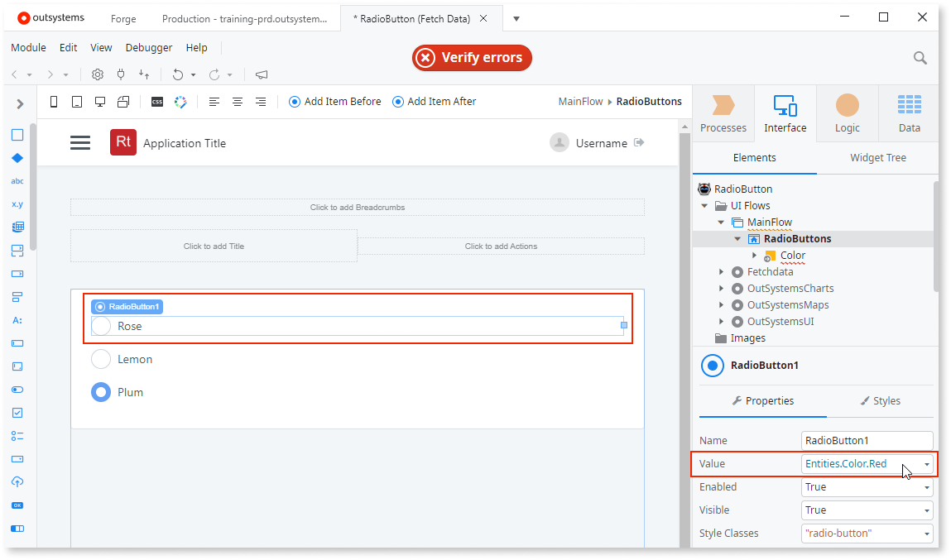The image size is (951, 560).
Task: Apply right text alignment from toolbar
Action: point(260,101)
